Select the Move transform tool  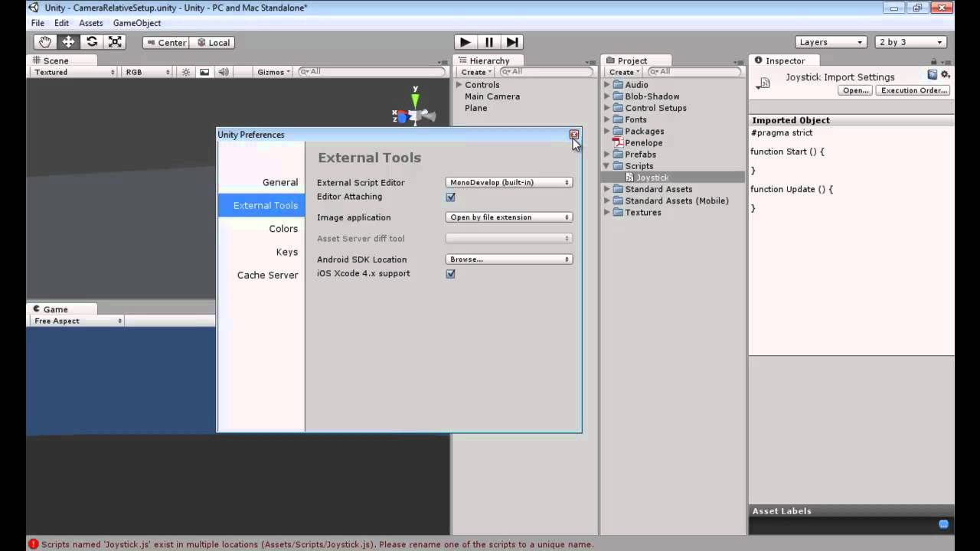coord(68,42)
